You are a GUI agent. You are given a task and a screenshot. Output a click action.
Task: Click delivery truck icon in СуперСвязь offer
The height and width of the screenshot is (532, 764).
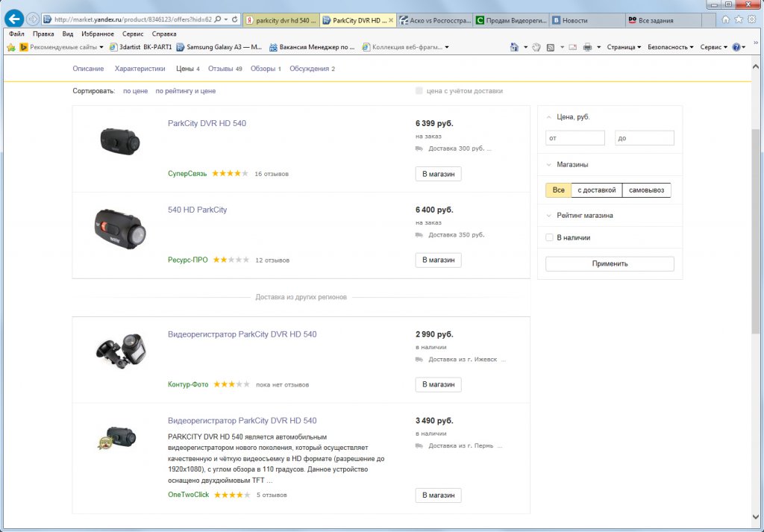(419, 148)
